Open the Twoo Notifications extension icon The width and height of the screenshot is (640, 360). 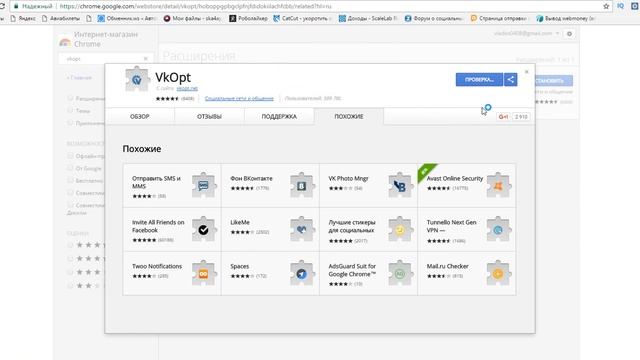coord(204,273)
